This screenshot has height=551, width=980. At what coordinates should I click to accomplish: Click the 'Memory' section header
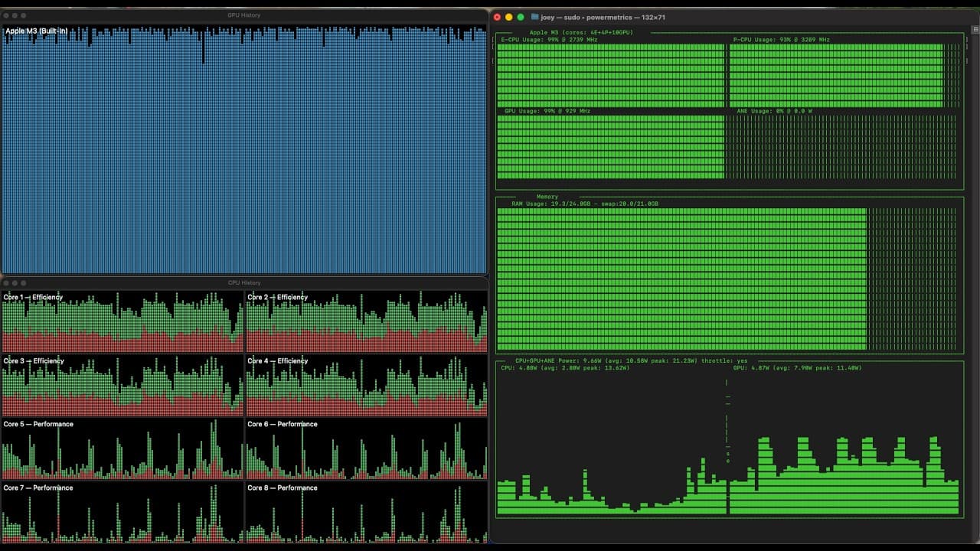pos(547,197)
